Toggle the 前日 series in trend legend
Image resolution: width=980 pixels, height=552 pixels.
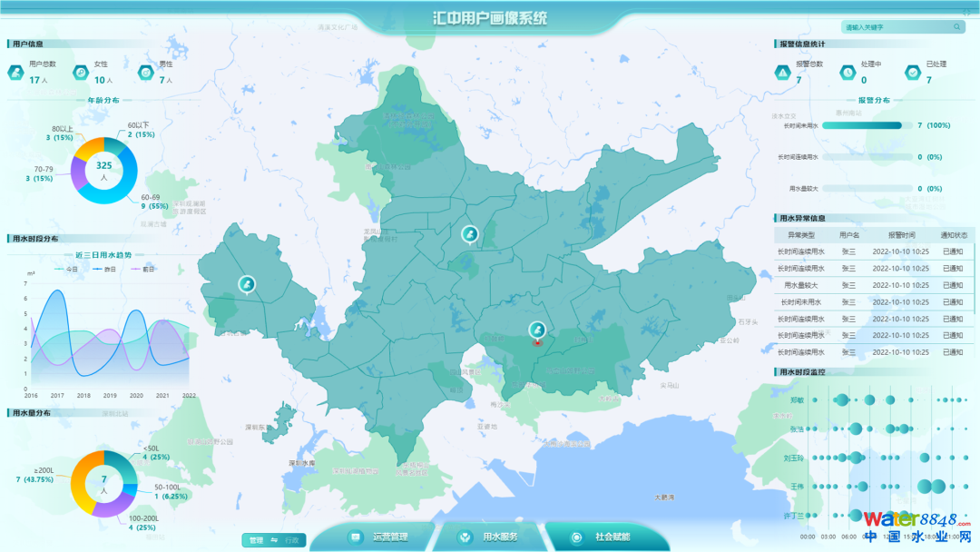coord(143,270)
